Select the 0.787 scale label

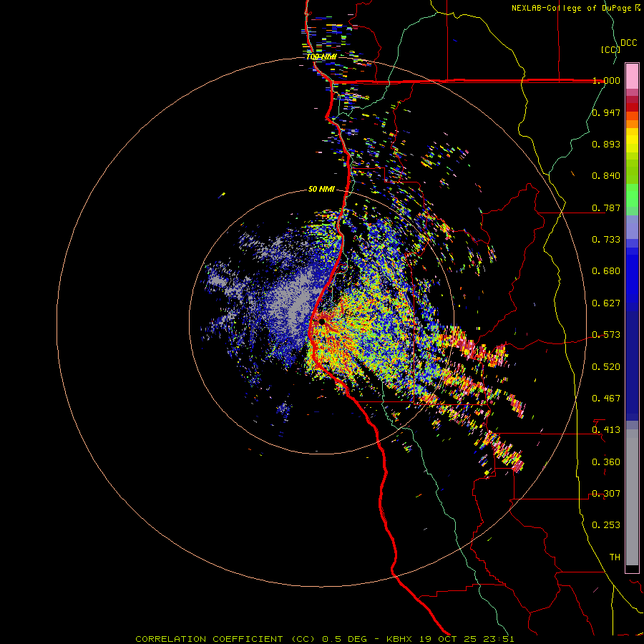(x=606, y=208)
